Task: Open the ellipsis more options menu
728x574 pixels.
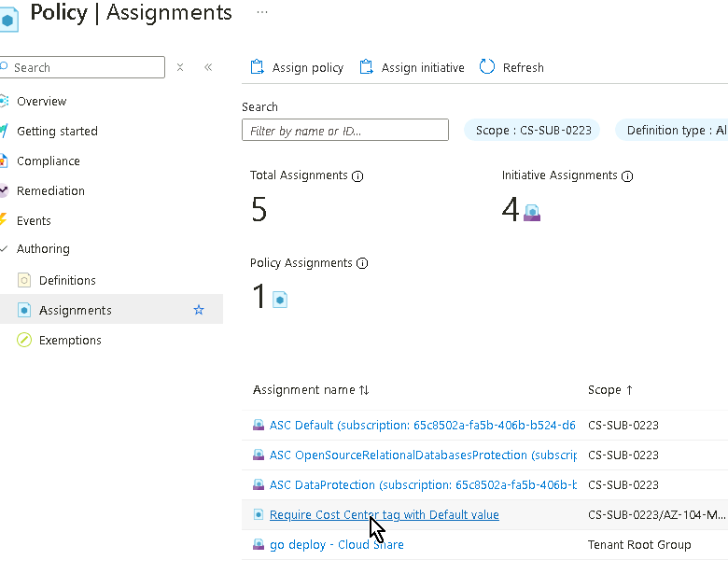Action: [262, 12]
